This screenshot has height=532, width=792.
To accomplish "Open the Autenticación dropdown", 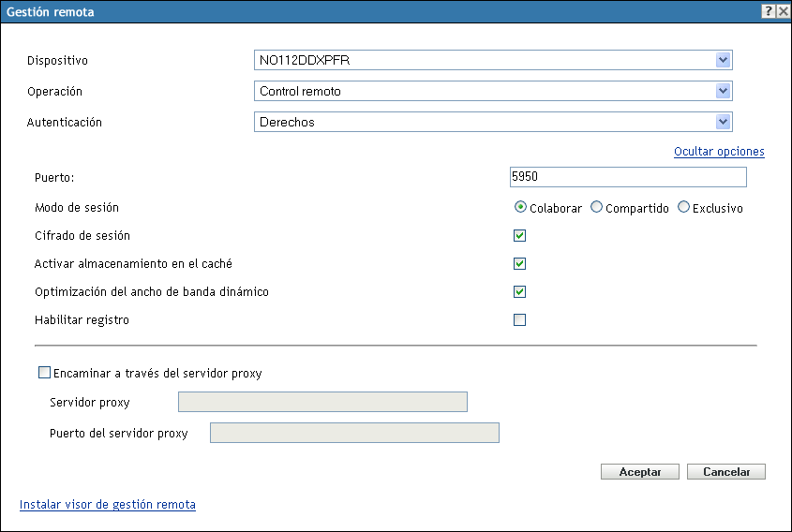I will (723, 122).
